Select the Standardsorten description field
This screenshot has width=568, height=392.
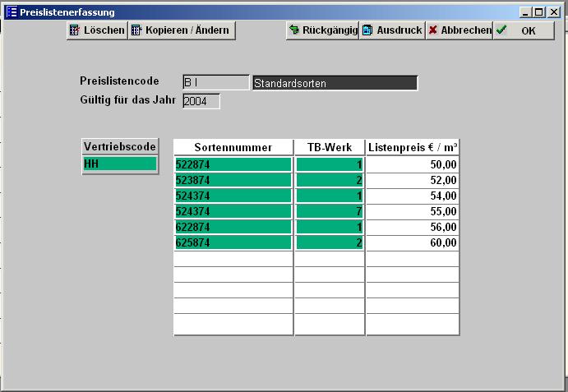(x=335, y=83)
